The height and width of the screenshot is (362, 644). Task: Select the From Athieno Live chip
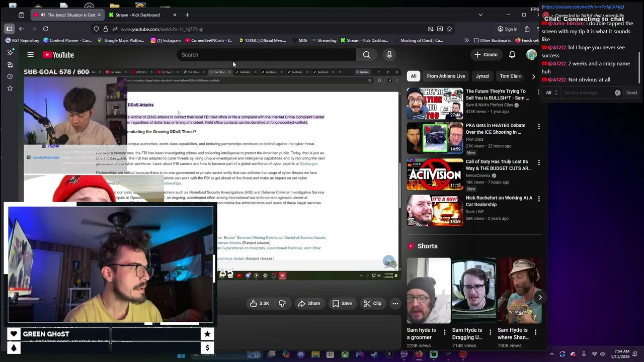pos(446,76)
